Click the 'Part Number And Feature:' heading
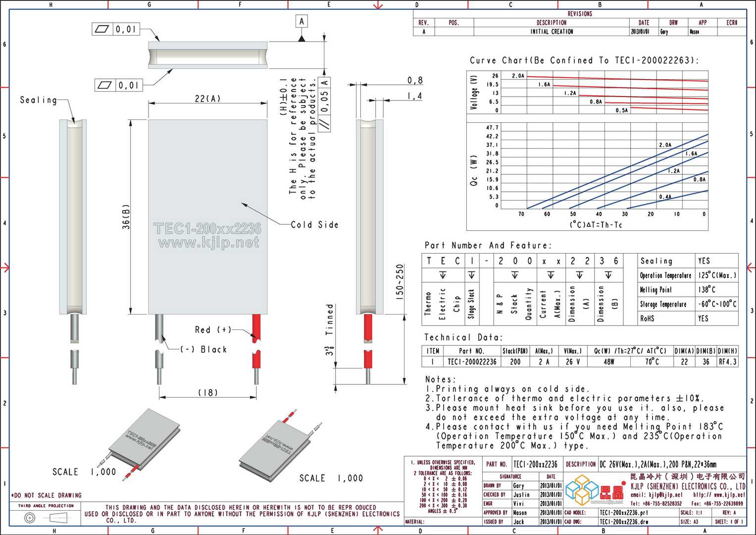Screen dimensions: 756x535 488,245
